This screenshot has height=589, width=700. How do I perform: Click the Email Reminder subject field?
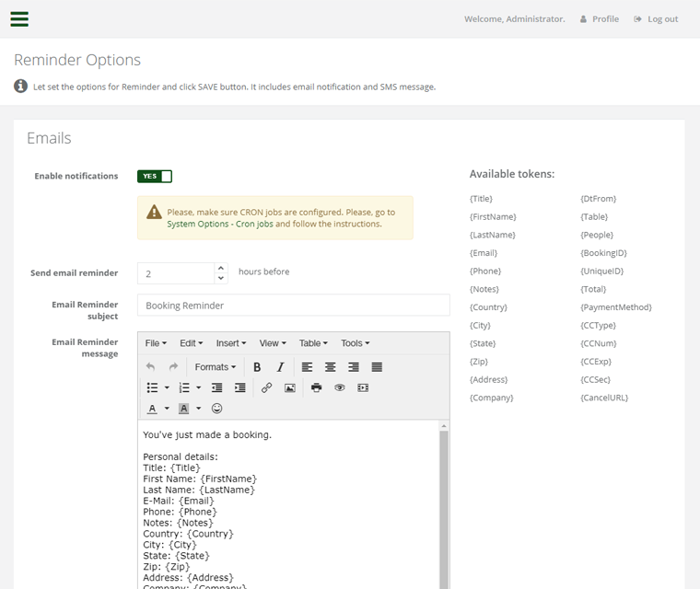[x=293, y=306]
